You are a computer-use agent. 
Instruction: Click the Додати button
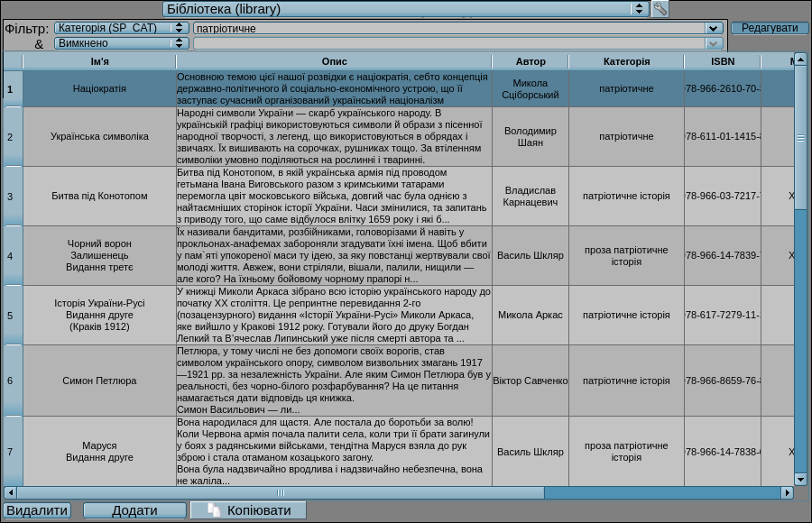[134, 510]
